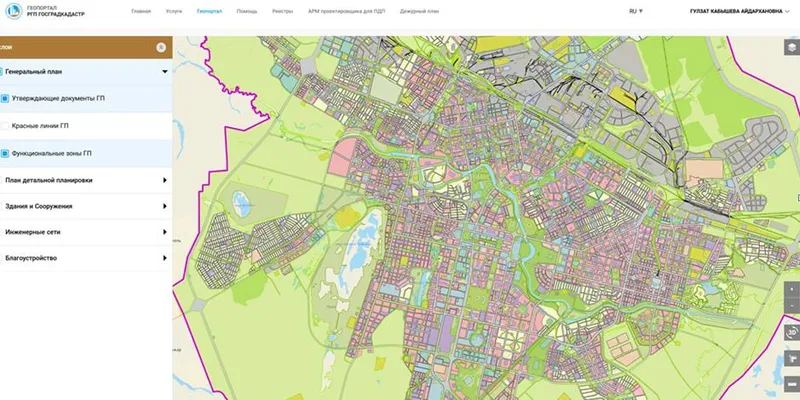Click the bottom-most map control button

(x=791, y=383)
